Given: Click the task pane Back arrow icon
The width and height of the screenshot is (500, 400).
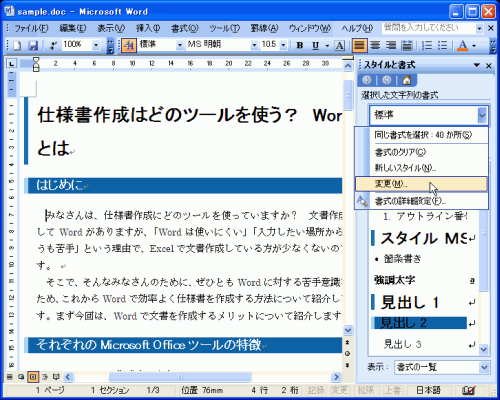Looking at the screenshot, I should (367, 80).
